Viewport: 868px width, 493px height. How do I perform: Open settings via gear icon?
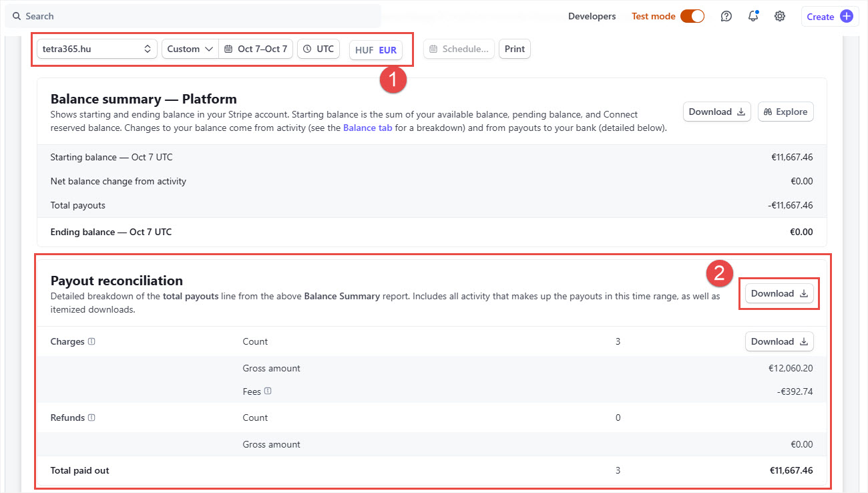point(779,16)
